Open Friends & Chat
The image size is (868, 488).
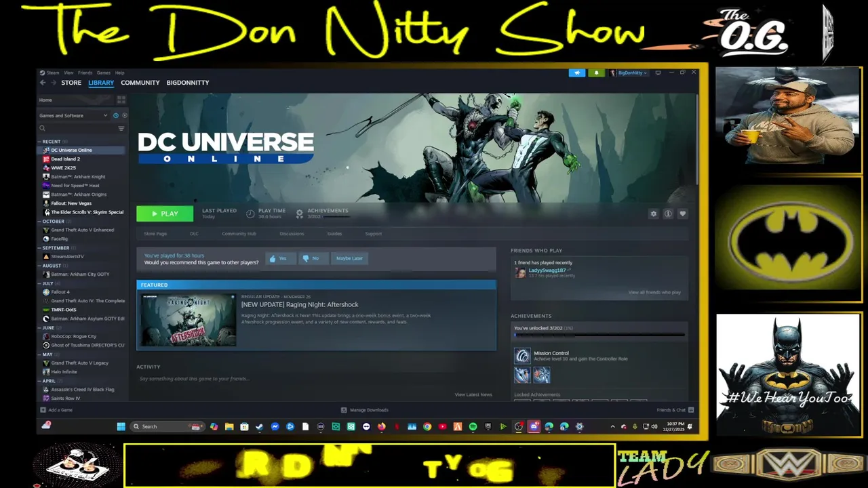coord(675,410)
